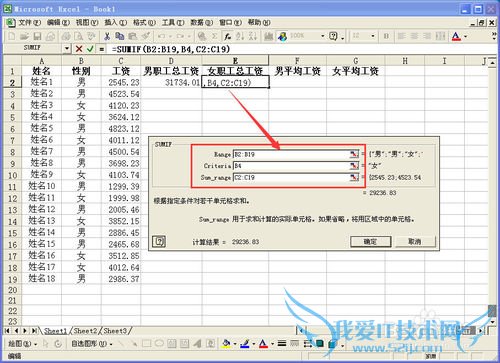Viewport: 500px width, 363px height.
Task: Click the Cut scissors icon
Action: coord(107,36)
